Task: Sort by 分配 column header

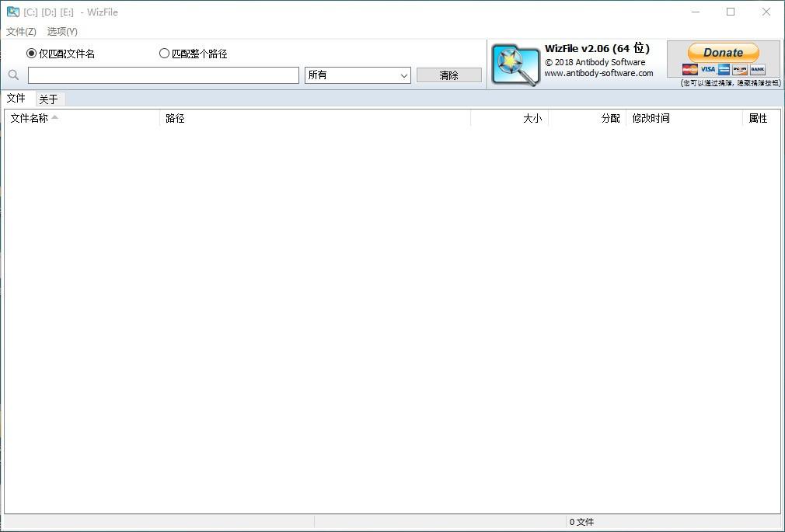Action: tap(588, 118)
